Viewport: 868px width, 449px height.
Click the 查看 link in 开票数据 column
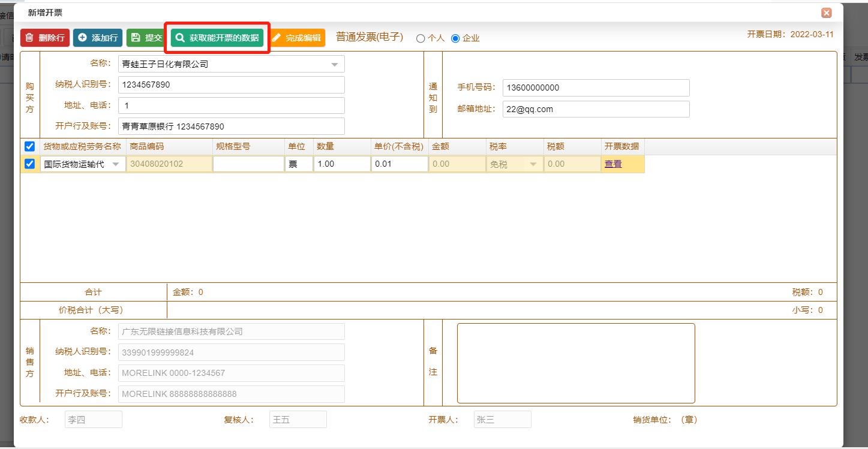[x=613, y=164]
